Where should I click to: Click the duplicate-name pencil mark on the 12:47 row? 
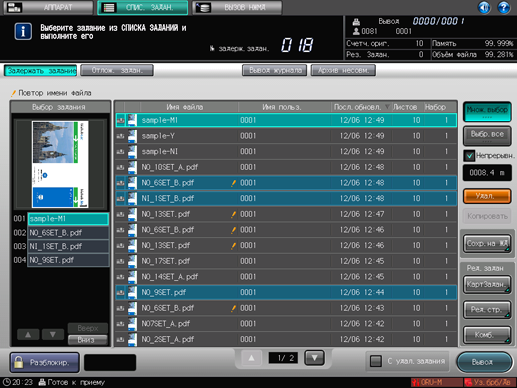pyautogui.click(x=233, y=214)
